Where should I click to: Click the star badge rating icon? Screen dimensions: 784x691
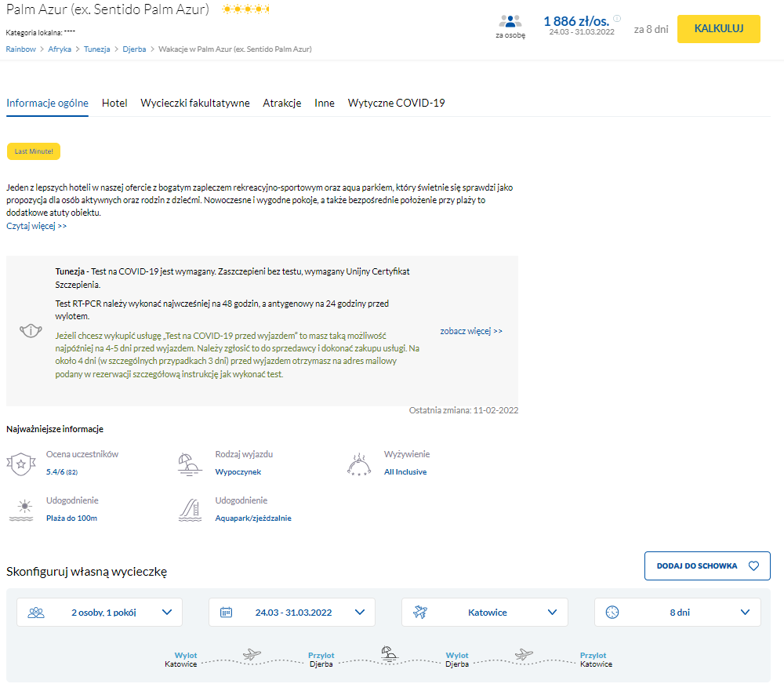pyautogui.click(x=21, y=464)
